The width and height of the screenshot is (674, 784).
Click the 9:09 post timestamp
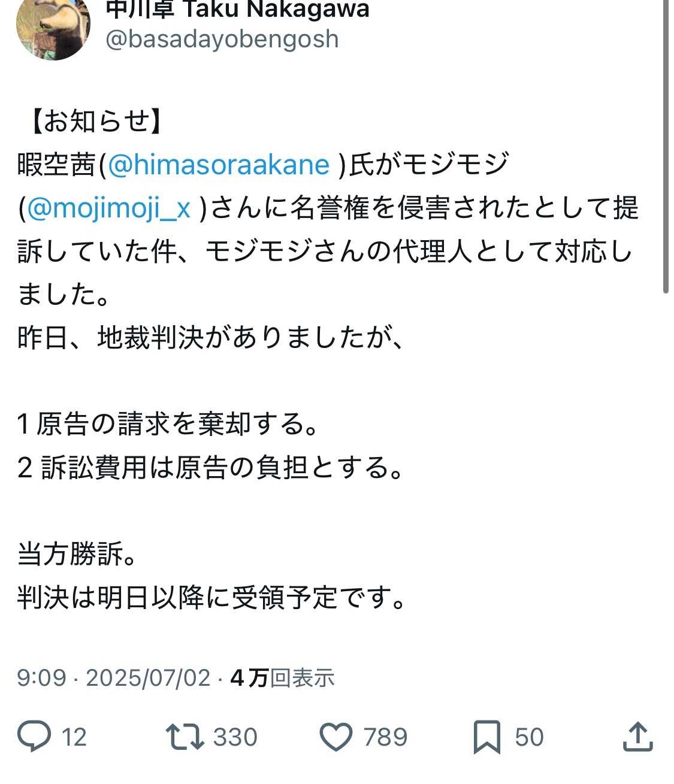tap(41, 678)
